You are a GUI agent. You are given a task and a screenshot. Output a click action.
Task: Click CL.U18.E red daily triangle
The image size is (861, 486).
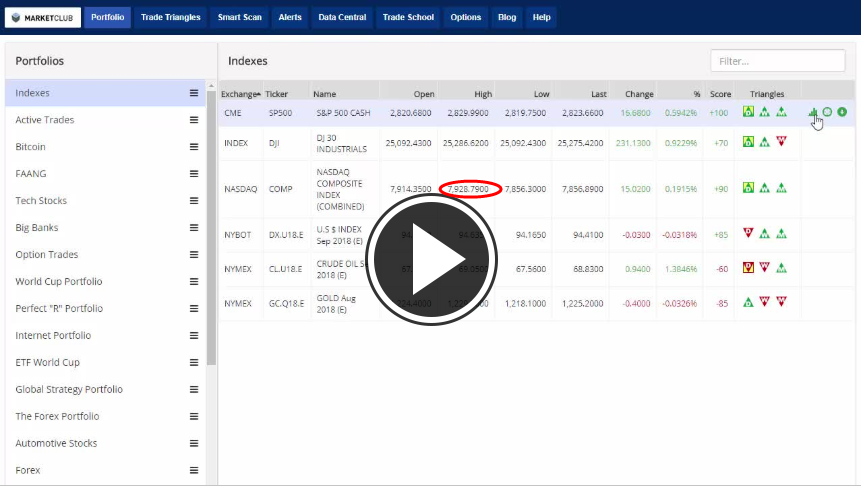748,267
